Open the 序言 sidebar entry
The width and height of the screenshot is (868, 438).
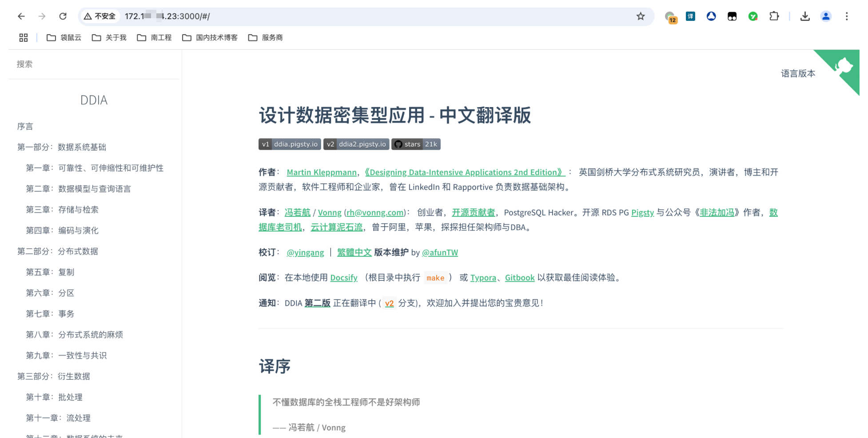pos(25,127)
